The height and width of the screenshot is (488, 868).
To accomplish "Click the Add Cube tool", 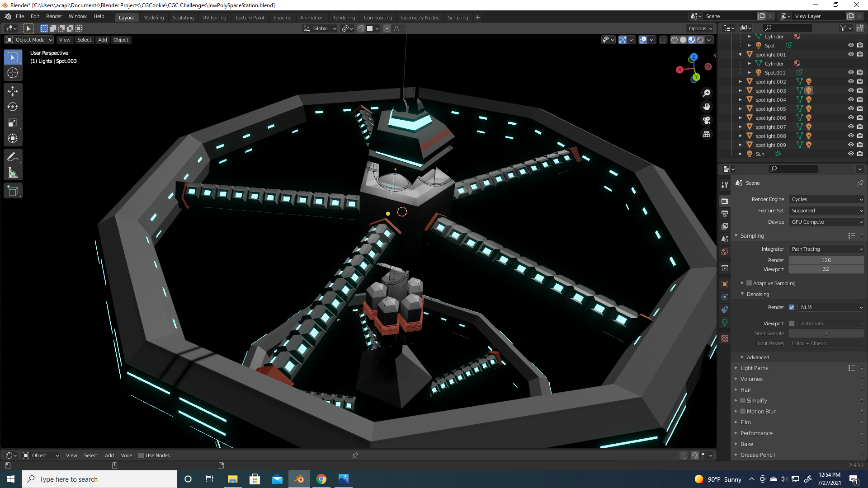I will (x=13, y=191).
